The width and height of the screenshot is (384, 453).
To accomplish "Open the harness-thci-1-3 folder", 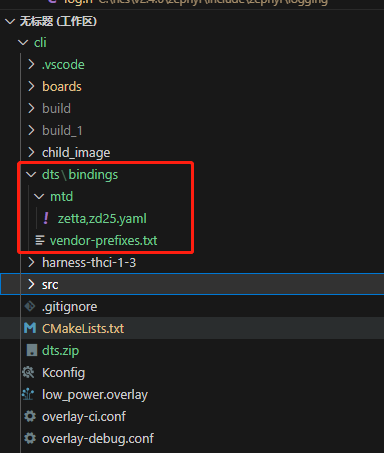I will (x=89, y=263).
